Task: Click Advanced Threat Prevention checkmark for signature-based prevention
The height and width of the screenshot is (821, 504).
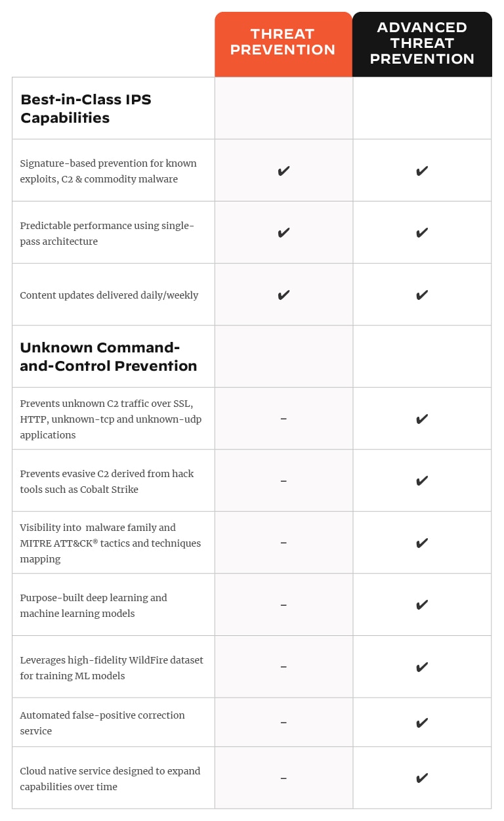Action: pos(422,171)
